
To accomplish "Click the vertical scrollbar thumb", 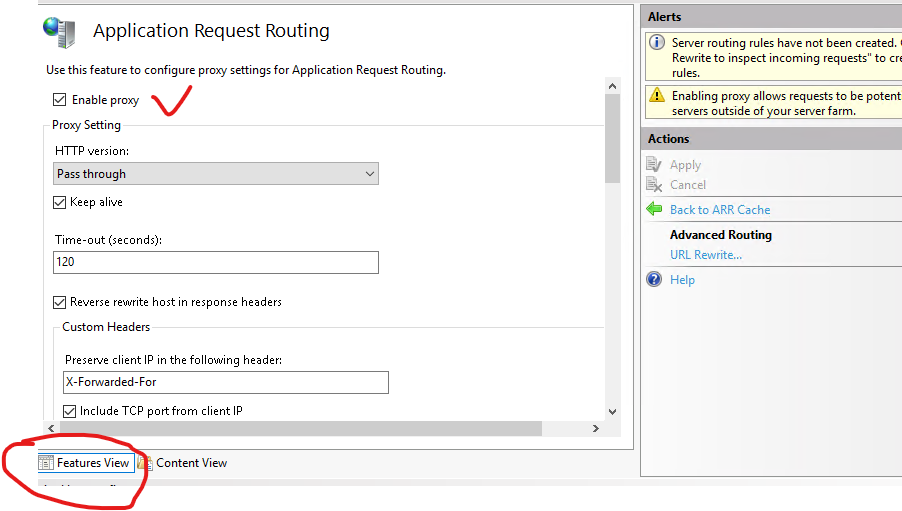I will point(612,138).
